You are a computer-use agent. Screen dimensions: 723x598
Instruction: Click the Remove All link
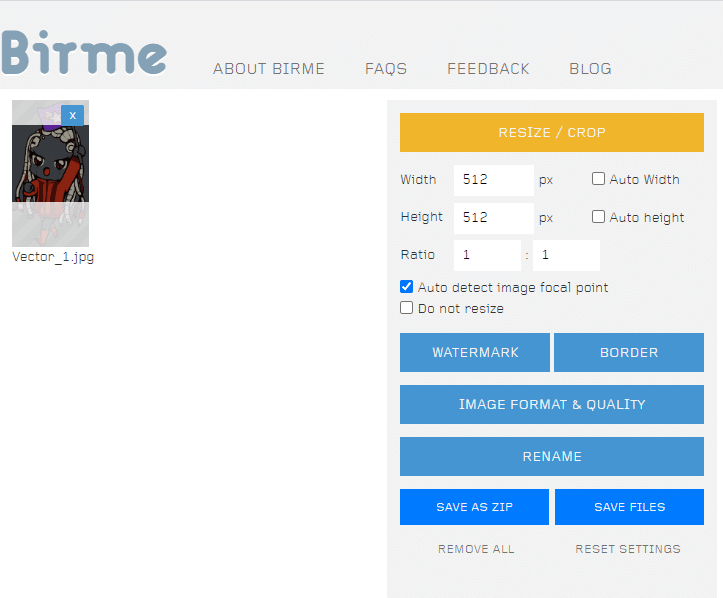click(x=476, y=549)
